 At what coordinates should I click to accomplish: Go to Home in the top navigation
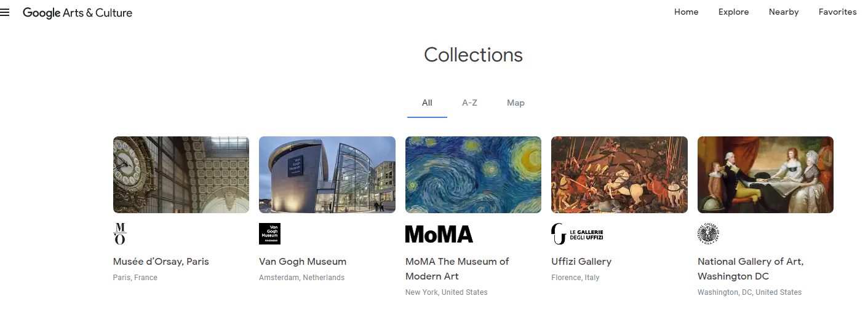pos(686,12)
